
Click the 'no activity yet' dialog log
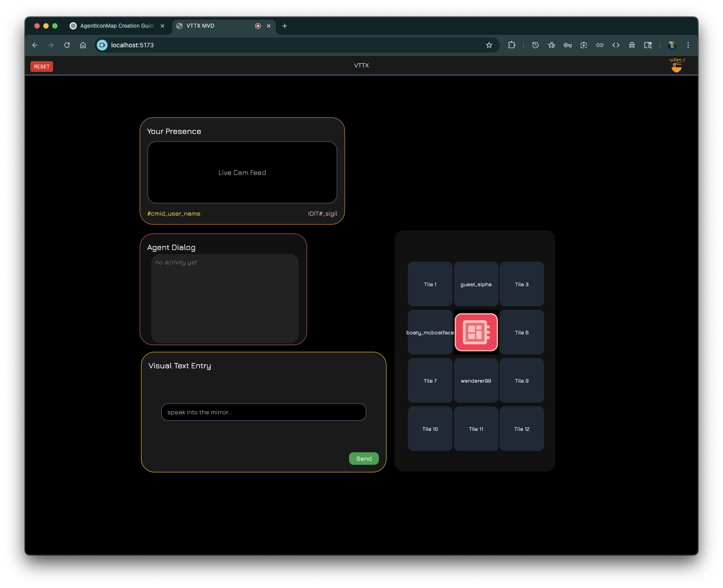[x=225, y=298]
